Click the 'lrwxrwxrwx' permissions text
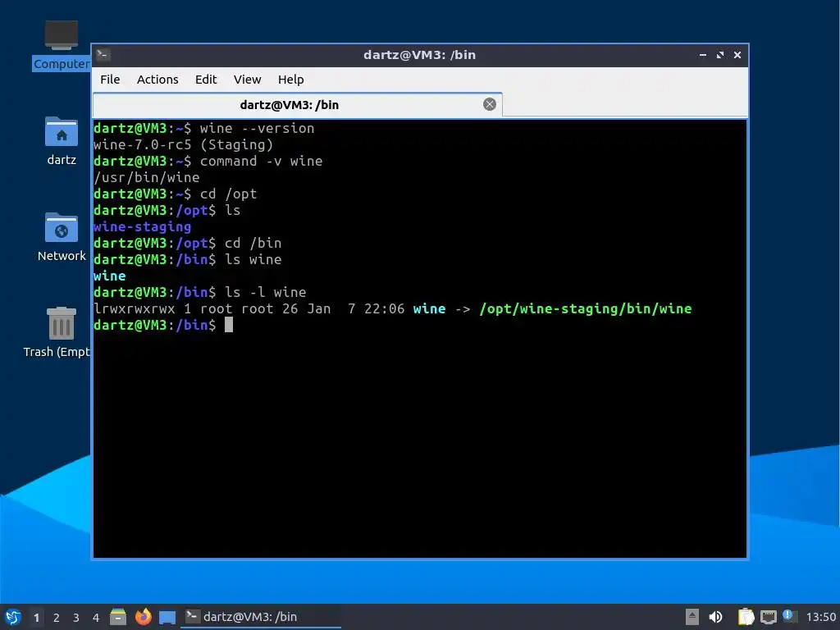 click(134, 308)
